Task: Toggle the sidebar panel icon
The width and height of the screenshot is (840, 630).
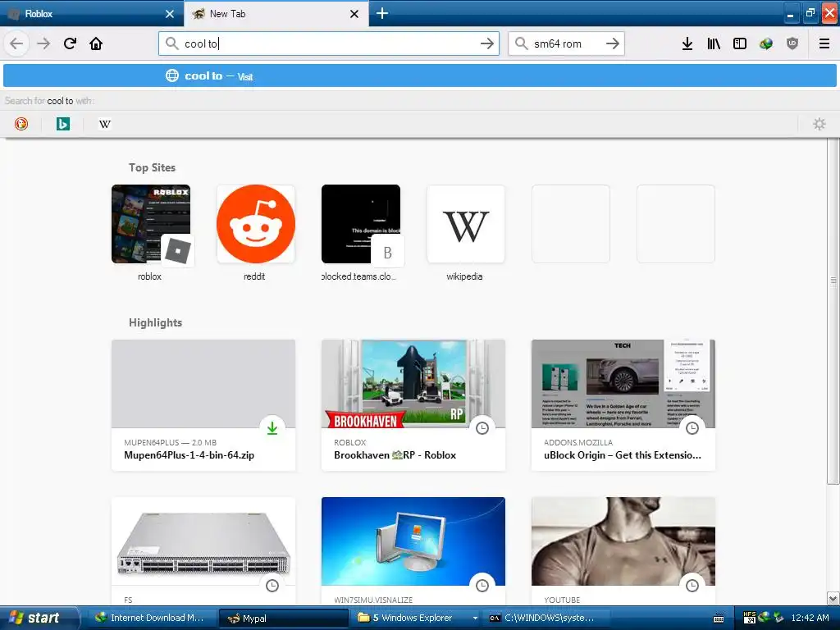Action: [740, 43]
